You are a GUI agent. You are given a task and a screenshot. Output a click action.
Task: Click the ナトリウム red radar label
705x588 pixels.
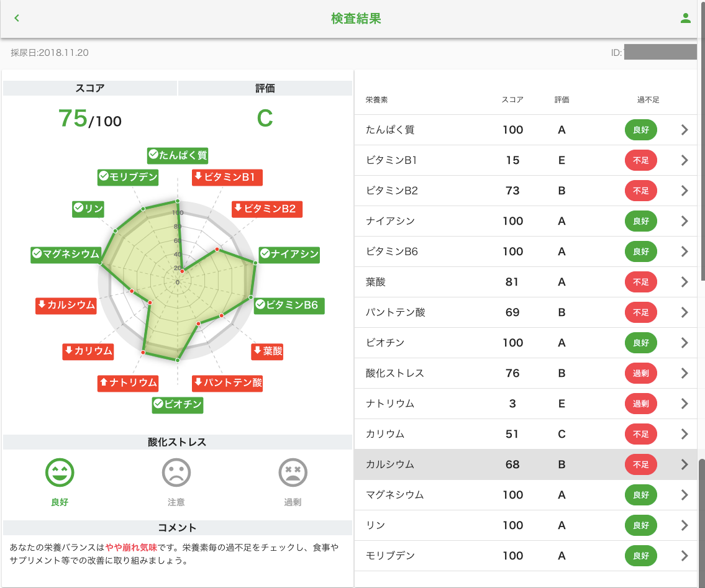click(128, 383)
